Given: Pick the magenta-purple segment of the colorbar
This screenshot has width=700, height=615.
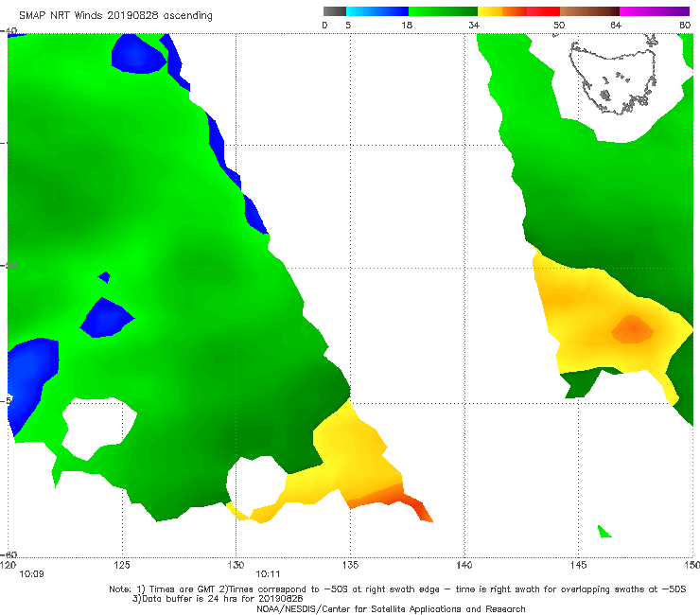Looking at the screenshot, I should [655, 11].
